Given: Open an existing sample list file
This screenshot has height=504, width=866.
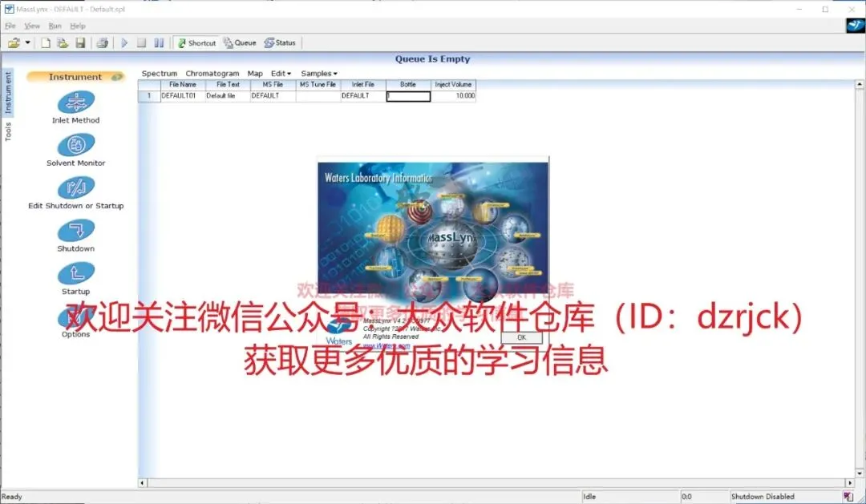Looking at the screenshot, I should [63, 42].
